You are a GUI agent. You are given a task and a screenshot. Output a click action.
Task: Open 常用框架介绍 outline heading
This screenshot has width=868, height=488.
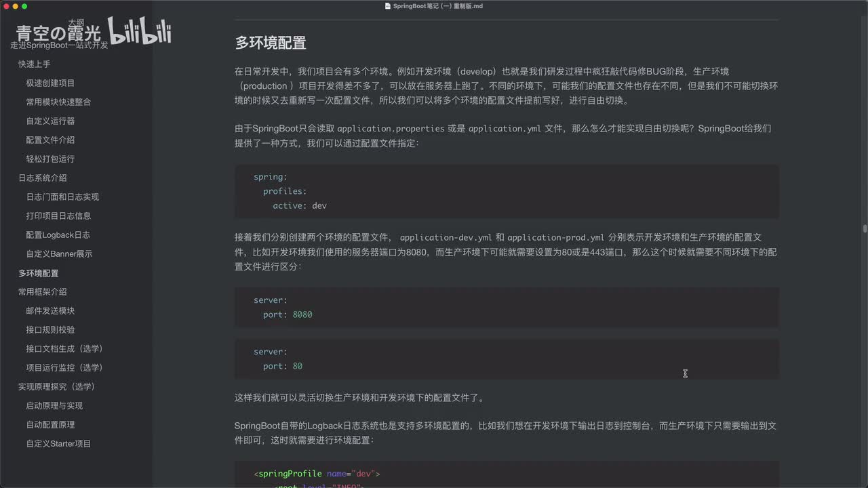click(42, 291)
